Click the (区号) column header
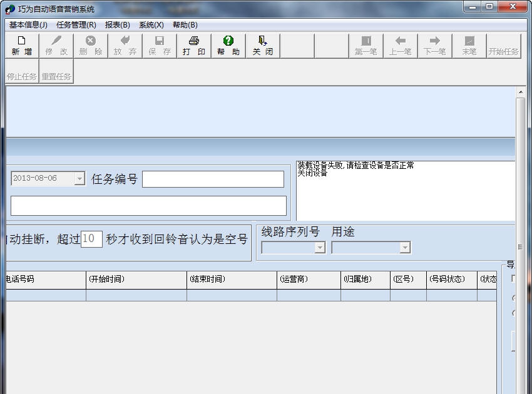This screenshot has height=394, width=532. [x=409, y=280]
